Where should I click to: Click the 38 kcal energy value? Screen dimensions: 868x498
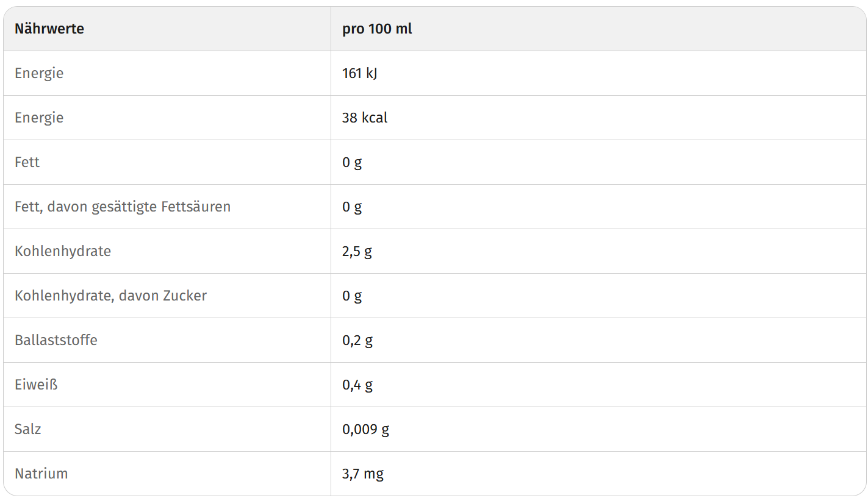point(365,118)
